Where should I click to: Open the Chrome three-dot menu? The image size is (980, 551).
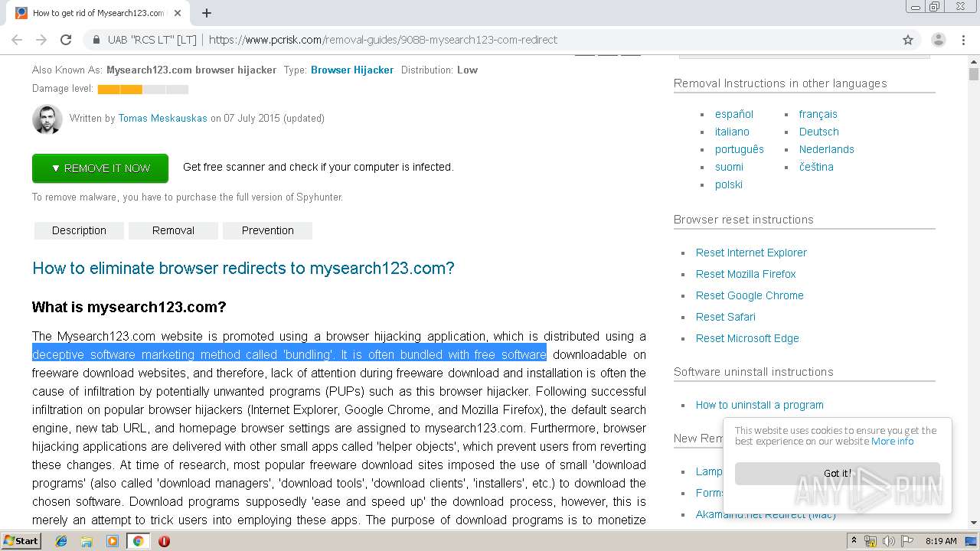(x=964, y=40)
